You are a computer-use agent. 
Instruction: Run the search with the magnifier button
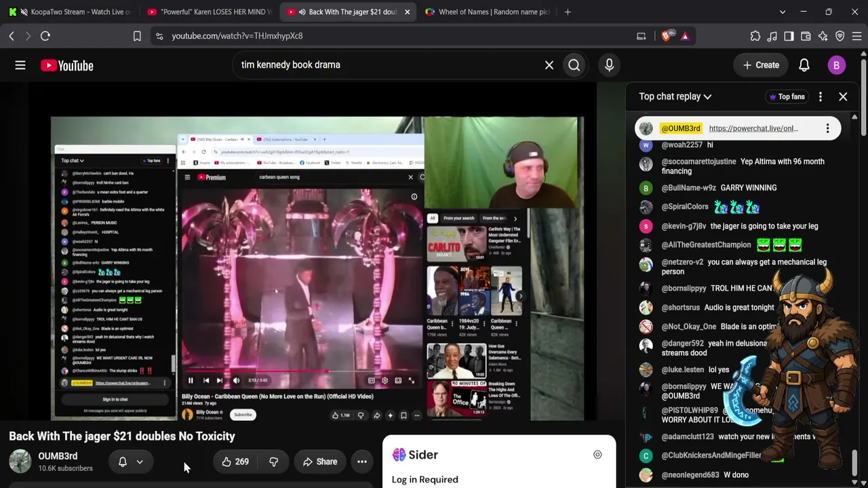click(x=574, y=65)
